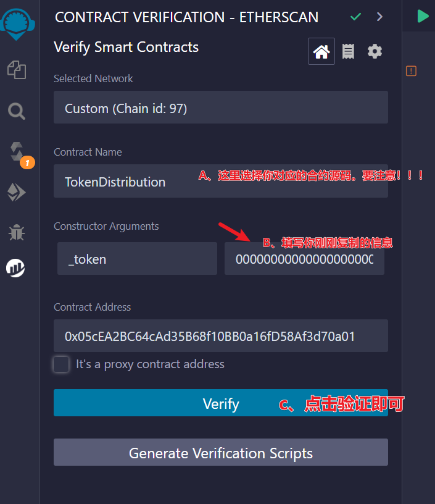
Task: Click the orange warning indicator icon
Action: click(411, 71)
